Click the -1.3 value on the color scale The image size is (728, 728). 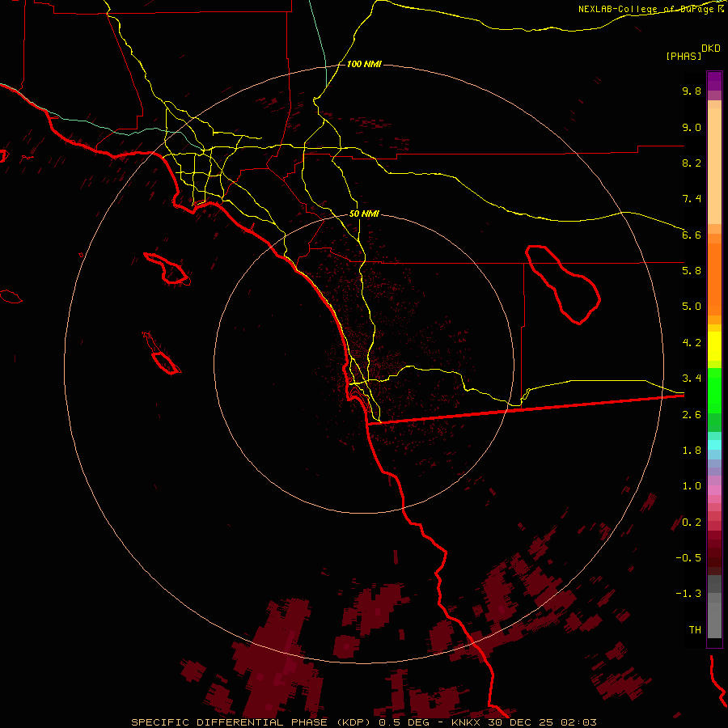[x=688, y=594]
